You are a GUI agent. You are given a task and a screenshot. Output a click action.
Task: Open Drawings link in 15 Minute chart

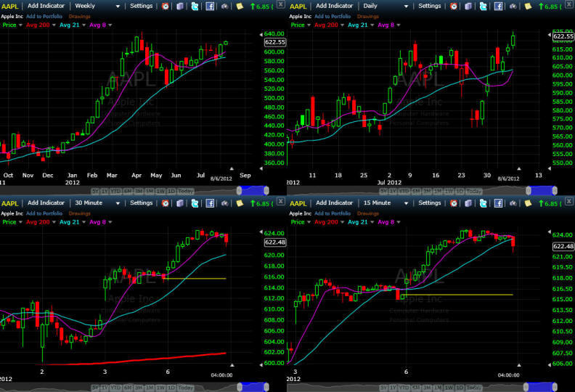pos(368,213)
